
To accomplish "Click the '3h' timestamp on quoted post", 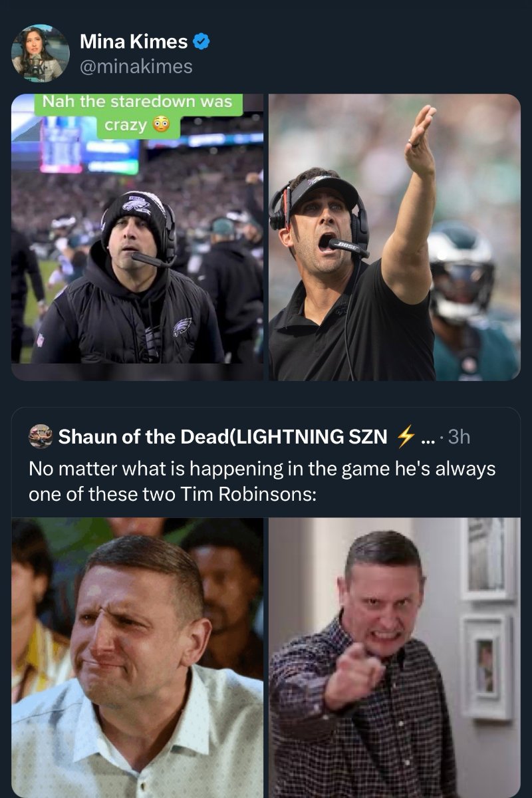I will (x=459, y=436).
